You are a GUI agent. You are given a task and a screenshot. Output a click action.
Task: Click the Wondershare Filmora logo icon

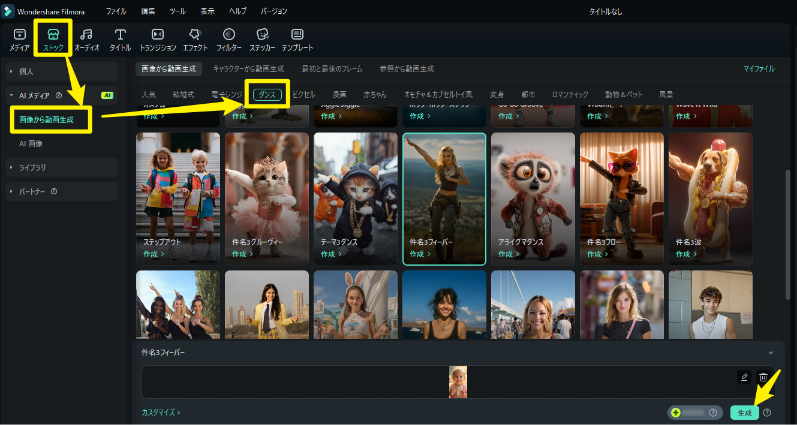click(x=8, y=11)
